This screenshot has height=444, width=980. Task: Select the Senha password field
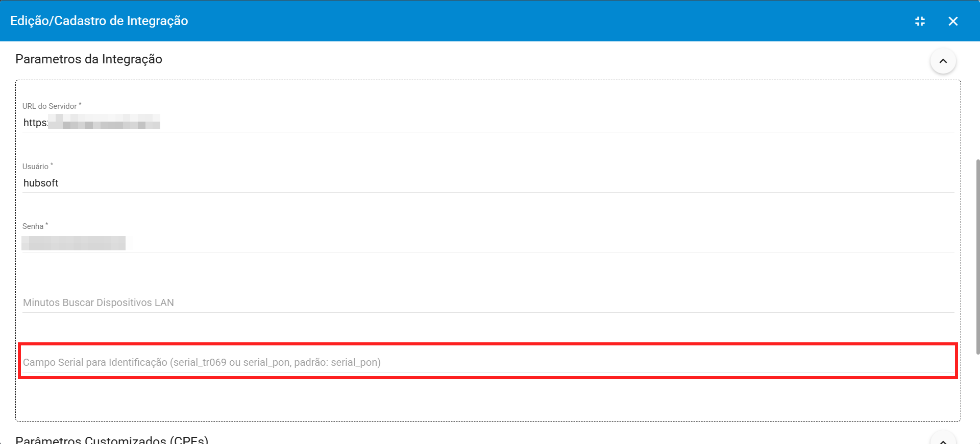tap(488, 243)
